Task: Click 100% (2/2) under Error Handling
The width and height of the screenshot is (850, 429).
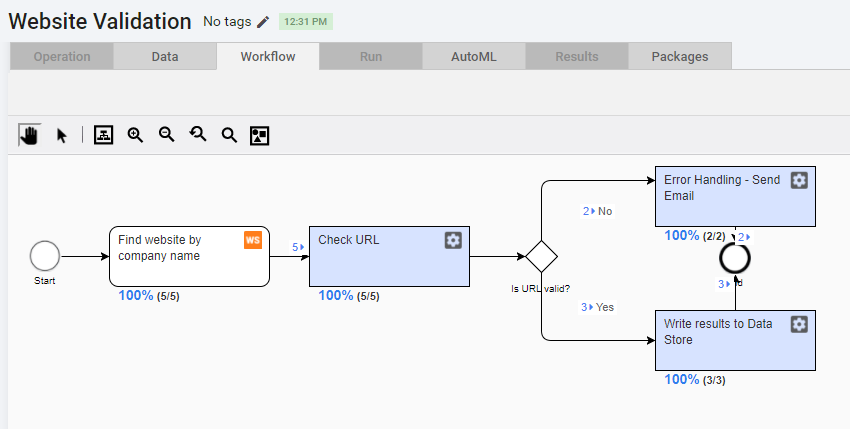Action: pos(694,235)
